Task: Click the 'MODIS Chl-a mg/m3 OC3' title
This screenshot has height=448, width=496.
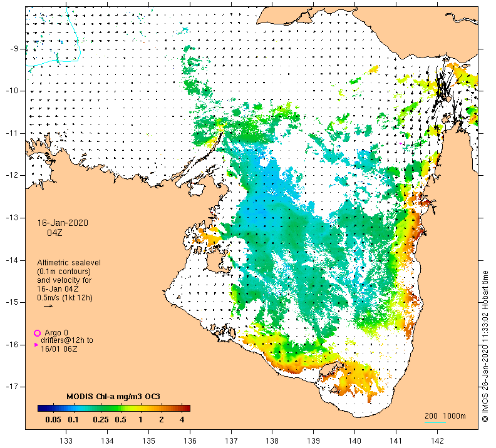Action: pos(113,397)
